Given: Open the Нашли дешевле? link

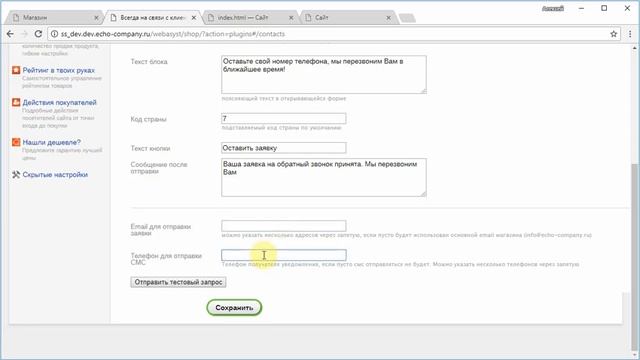Looking at the screenshot, I should (51, 142).
